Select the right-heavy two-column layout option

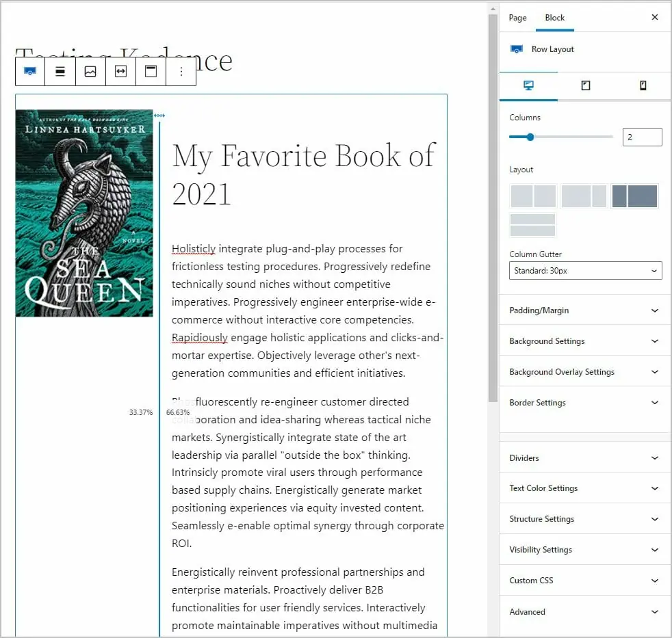tap(634, 196)
